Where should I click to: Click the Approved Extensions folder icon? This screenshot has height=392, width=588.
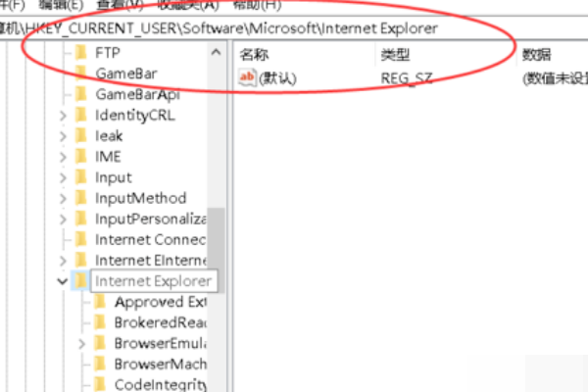tap(100, 302)
